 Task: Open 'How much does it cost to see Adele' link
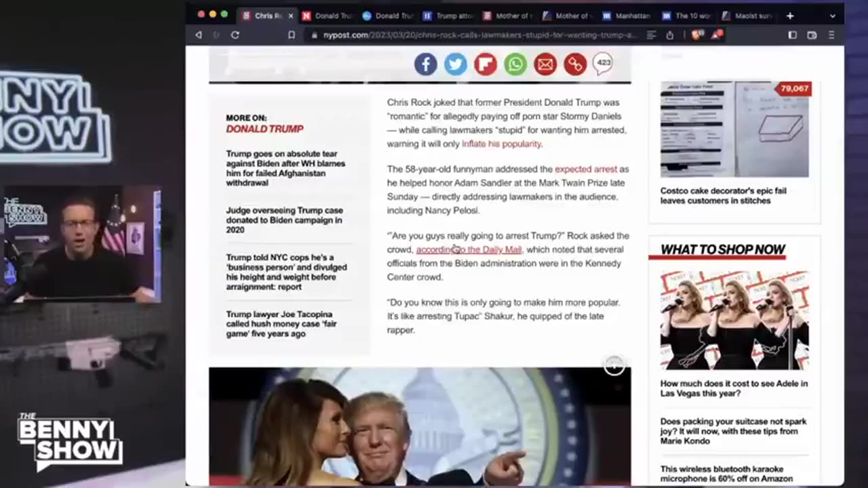click(734, 388)
